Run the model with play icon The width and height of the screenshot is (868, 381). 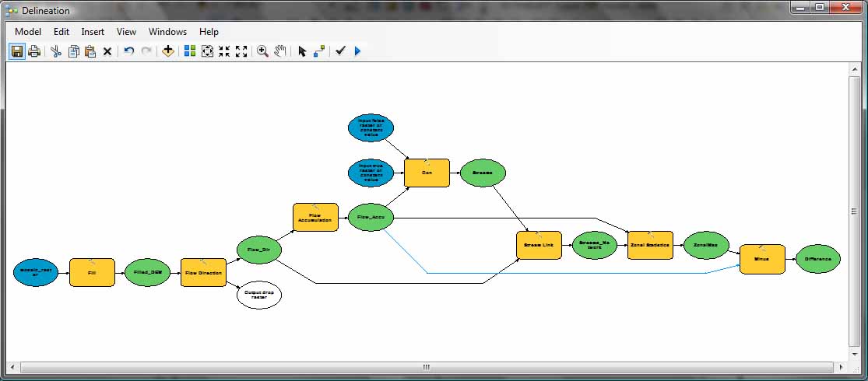pyautogui.click(x=357, y=51)
